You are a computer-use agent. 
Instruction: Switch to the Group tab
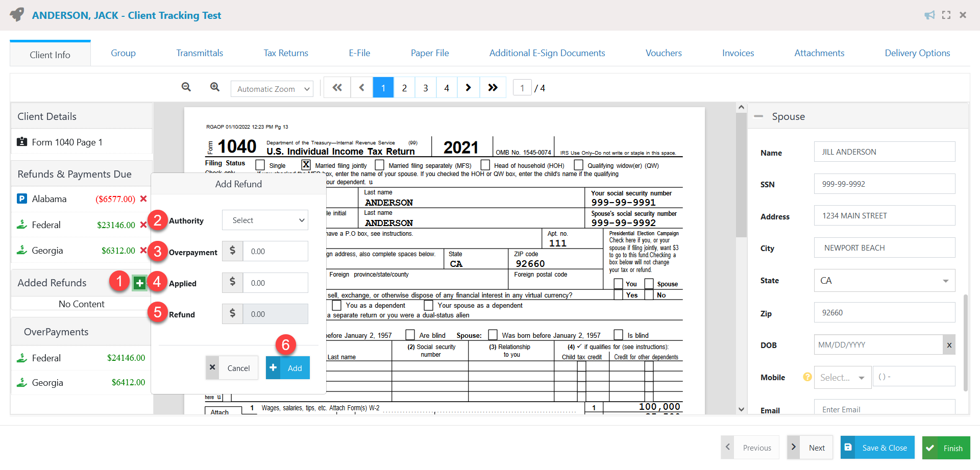click(123, 53)
